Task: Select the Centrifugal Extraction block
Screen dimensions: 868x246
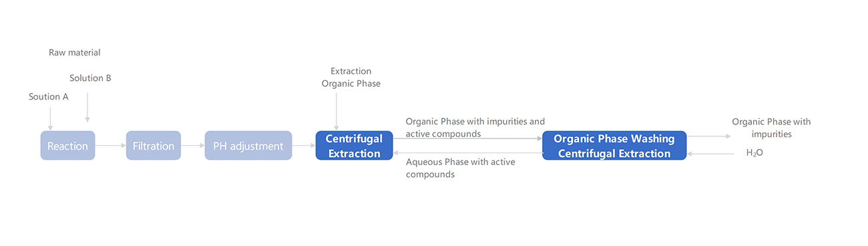Action: click(x=354, y=146)
